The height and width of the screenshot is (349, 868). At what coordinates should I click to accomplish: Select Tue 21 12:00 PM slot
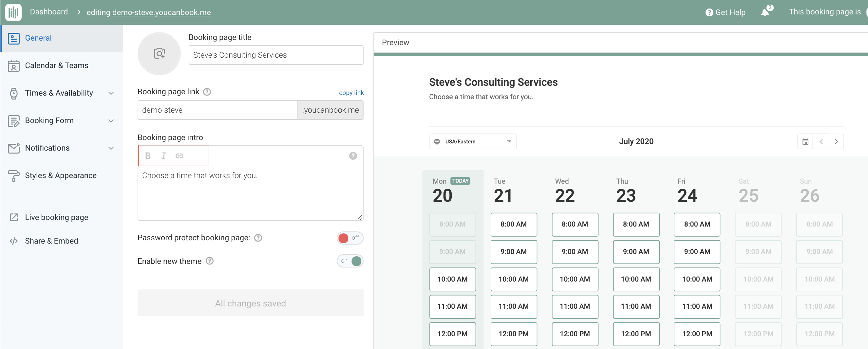514,334
